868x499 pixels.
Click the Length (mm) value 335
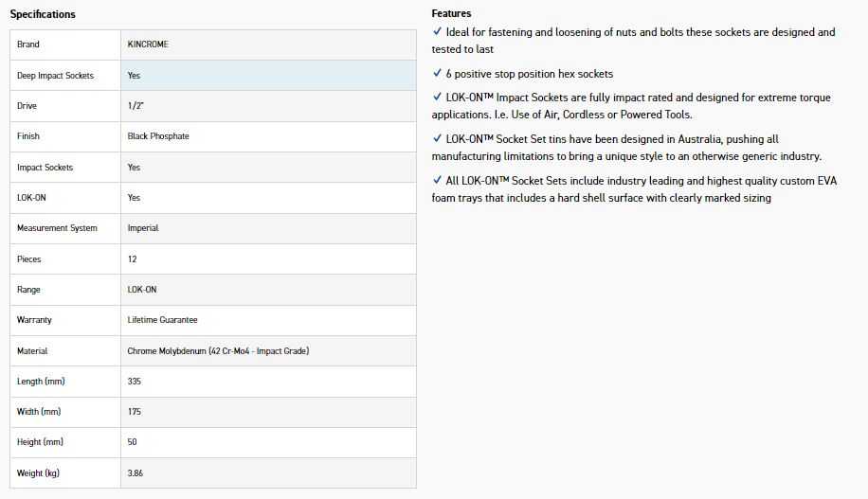(135, 382)
